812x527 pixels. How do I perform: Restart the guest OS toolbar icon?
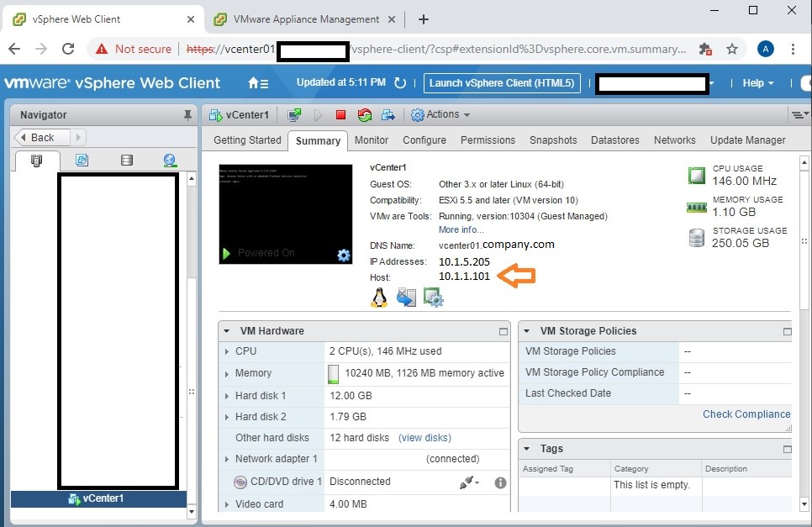click(365, 115)
